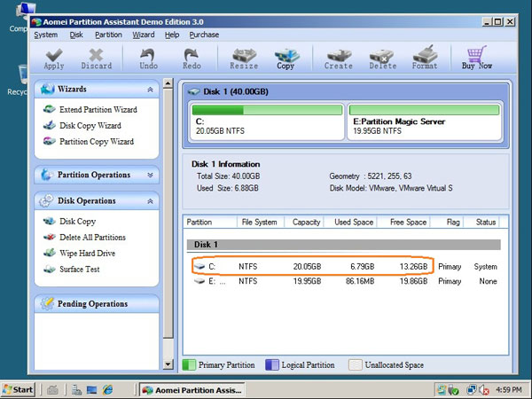
Task: Collapse the Wizards panel
Action: (150, 90)
